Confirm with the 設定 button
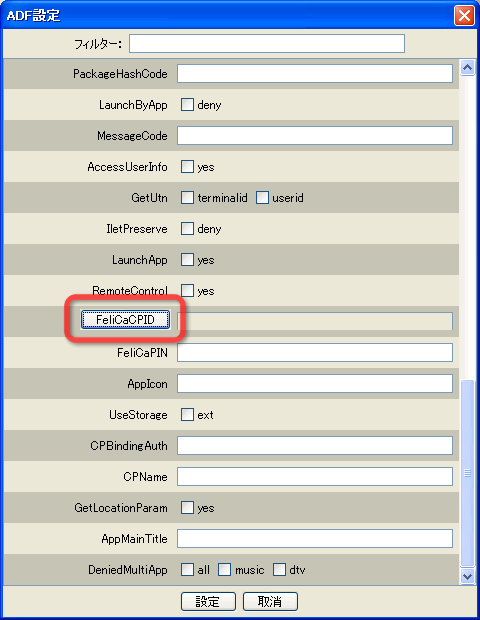480x620 pixels. tap(208, 601)
